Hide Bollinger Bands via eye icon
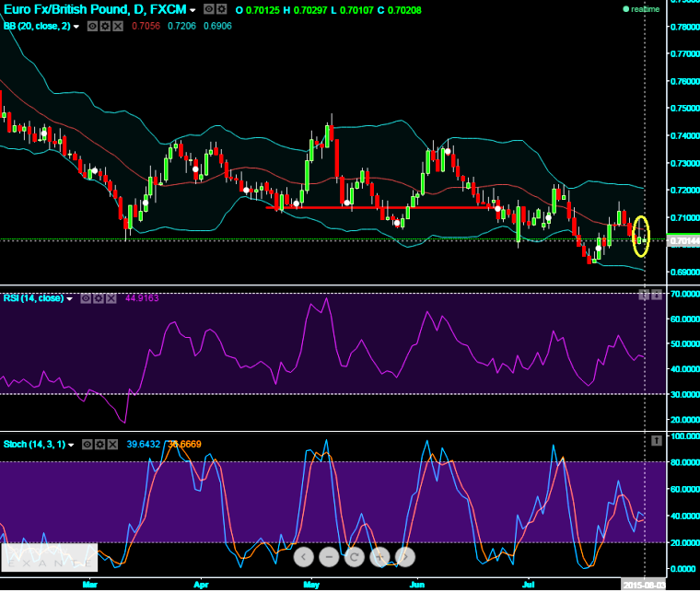The width and height of the screenshot is (700, 592). pyautogui.click(x=92, y=27)
